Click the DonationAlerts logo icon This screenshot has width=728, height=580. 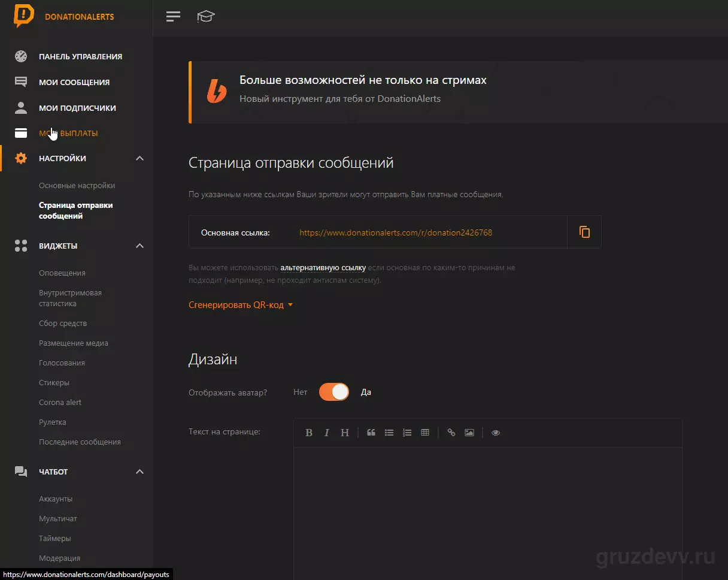click(x=24, y=16)
